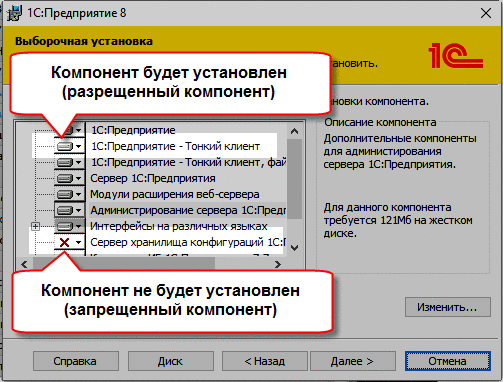The image size is (503, 382).
Task: Click the Справка button
Action: click(x=76, y=361)
